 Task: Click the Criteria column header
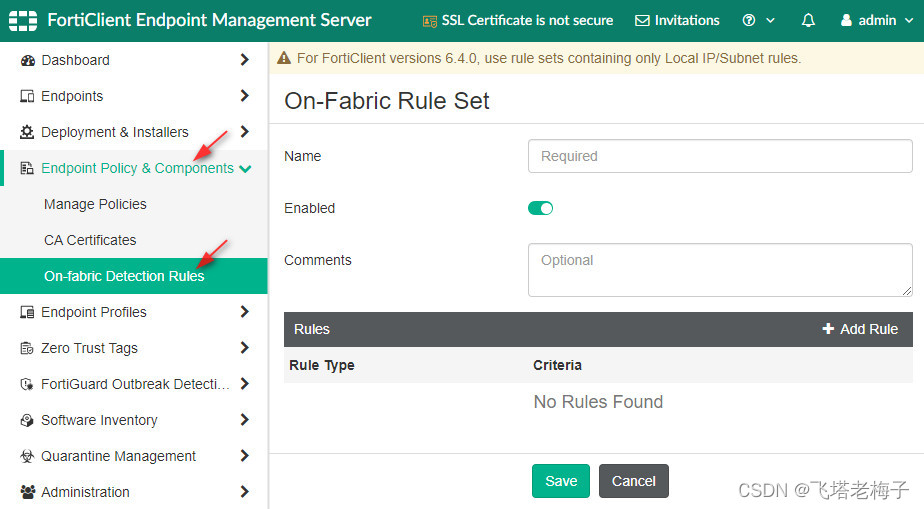click(x=557, y=365)
